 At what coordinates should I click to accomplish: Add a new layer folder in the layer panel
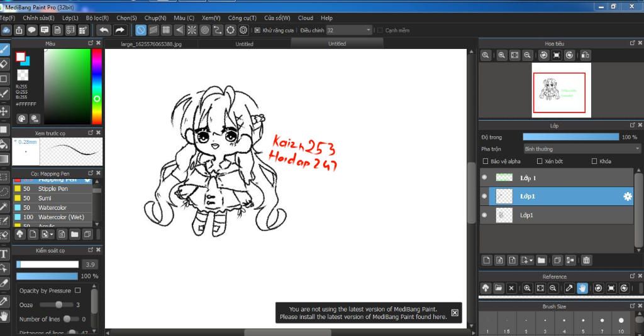pyautogui.click(x=541, y=260)
